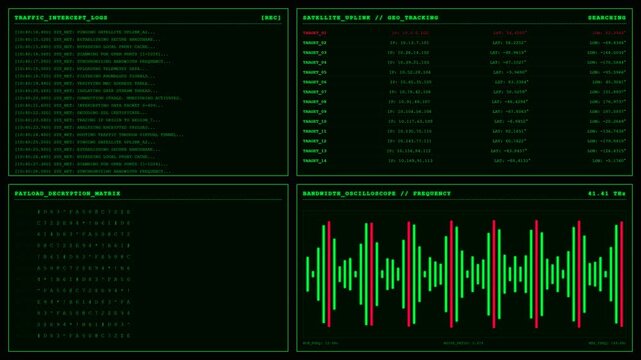Image resolution: width=641 pixels, height=360 pixels.
Task: Click the bottom row of the decryption matrix
Action: coord(84,335)
